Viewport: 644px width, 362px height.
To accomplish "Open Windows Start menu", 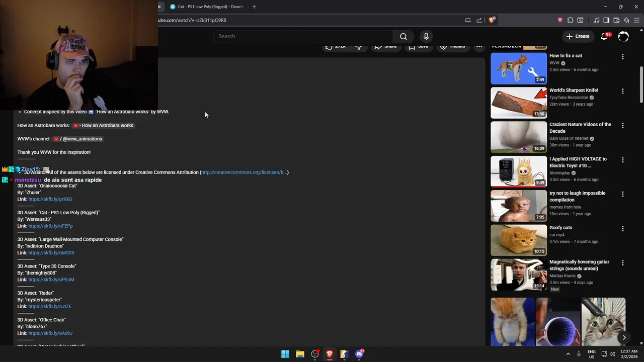I will point(285,354).
